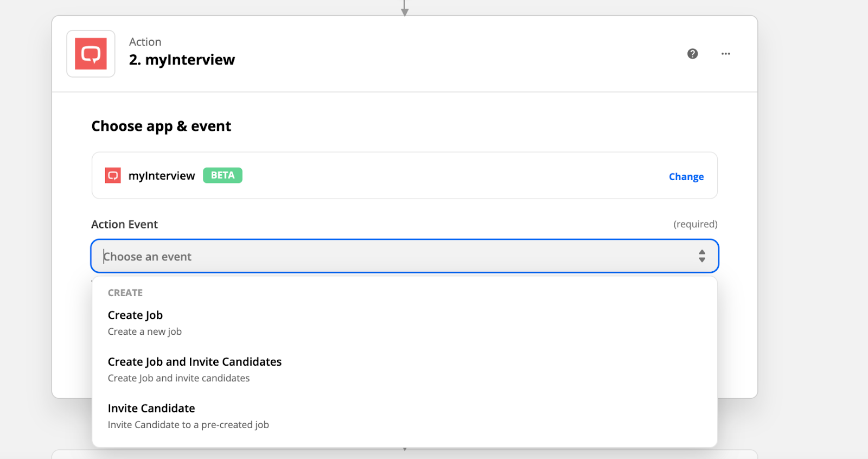Click the 'Create a new job' description text
Viewport: 868px width, 459px height.
144,331
